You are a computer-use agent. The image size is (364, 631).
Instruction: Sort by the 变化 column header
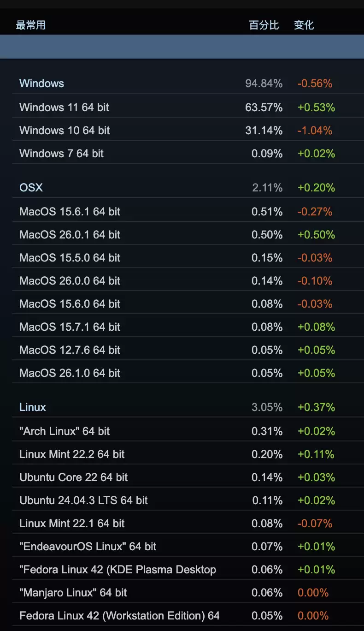(304, 25)
